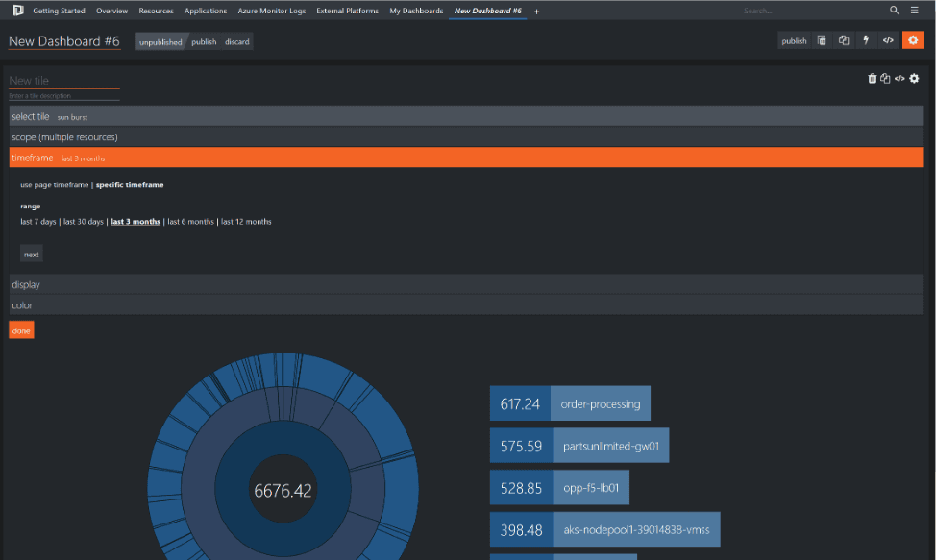Click the dashboard delete trash icon

822,40
